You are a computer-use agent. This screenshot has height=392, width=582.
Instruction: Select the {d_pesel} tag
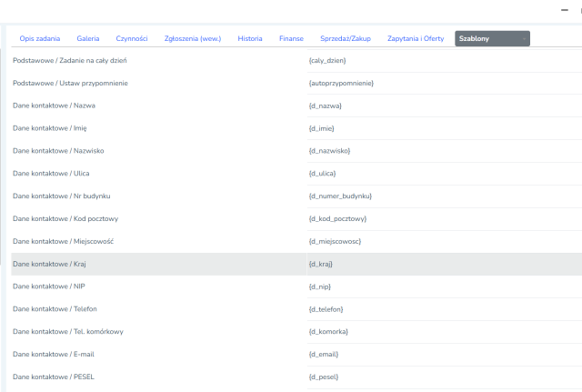click(324, 377)
